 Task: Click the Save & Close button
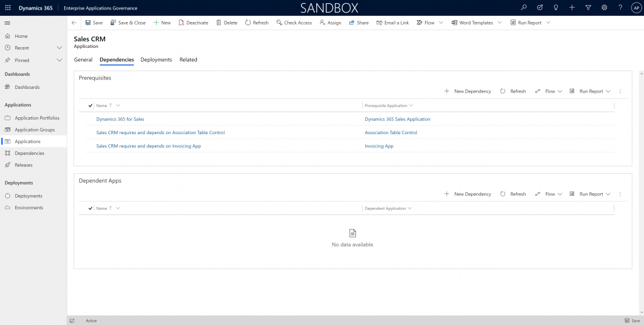128,23
